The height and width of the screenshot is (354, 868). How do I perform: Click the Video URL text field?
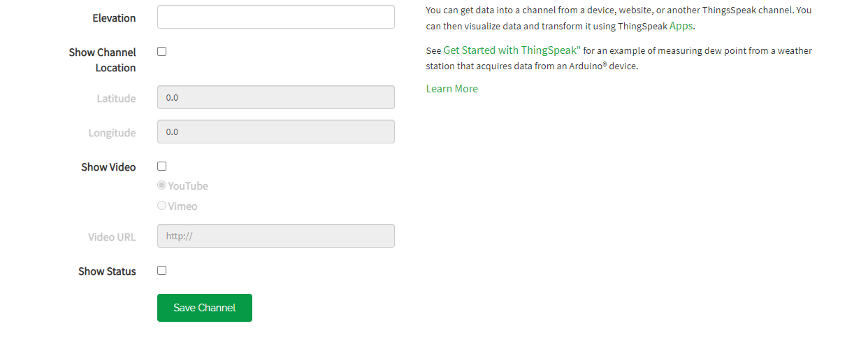point(275,236)
